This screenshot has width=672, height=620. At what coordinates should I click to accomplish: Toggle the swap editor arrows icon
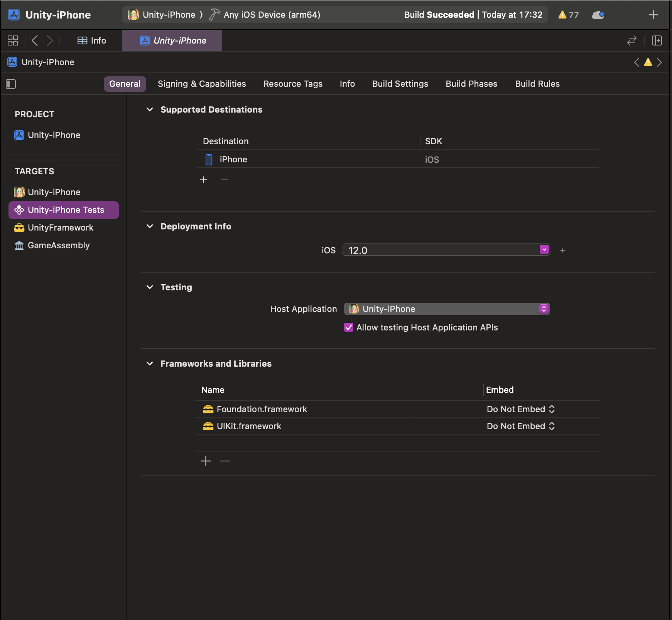[631, 40]
